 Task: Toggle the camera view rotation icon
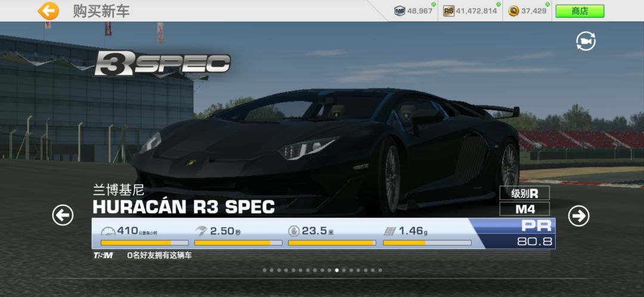click(x=586, y=41)
